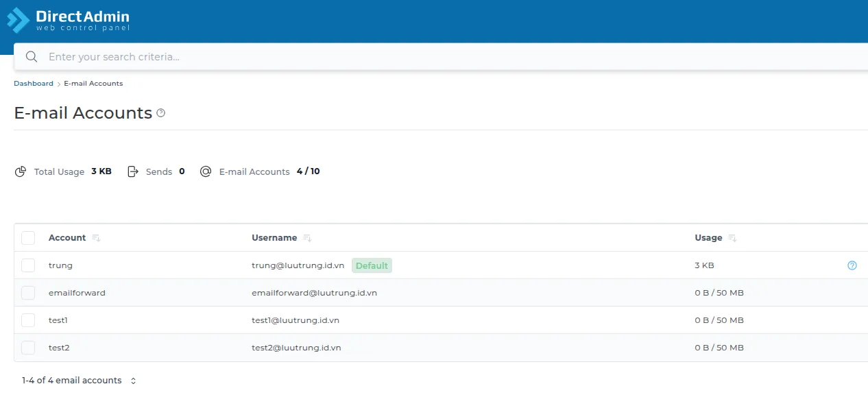
Task: Toggle sort order with the Usage column arrows
Action: 731,238
